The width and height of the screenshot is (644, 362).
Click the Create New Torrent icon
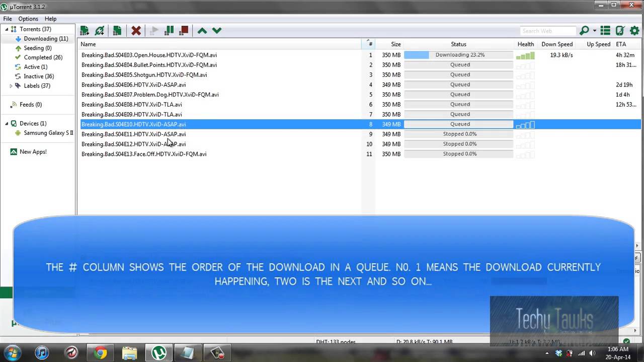(x=117, y=31)
